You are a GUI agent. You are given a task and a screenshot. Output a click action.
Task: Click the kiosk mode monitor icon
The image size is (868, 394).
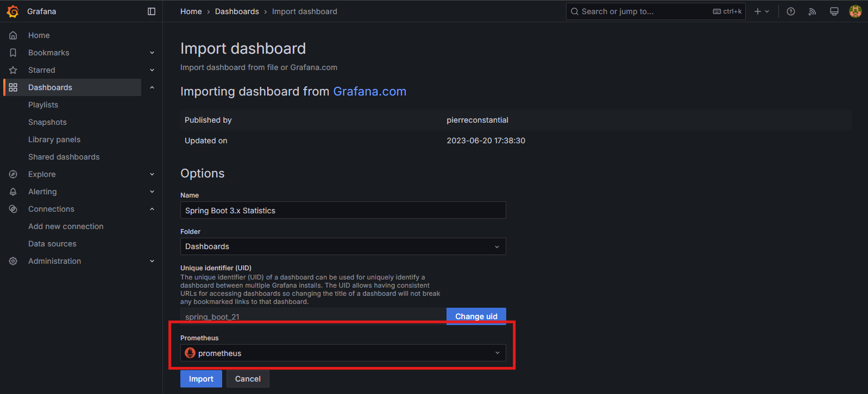point(834,11)
